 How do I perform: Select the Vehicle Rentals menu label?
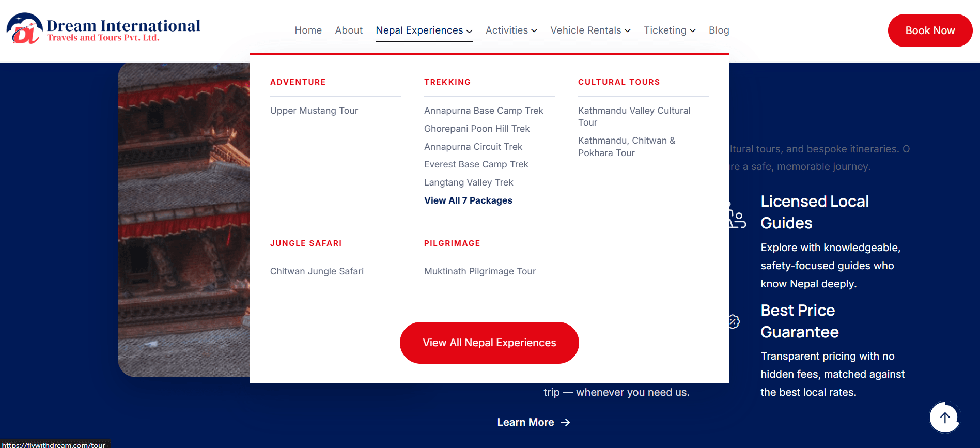(586, 30)
